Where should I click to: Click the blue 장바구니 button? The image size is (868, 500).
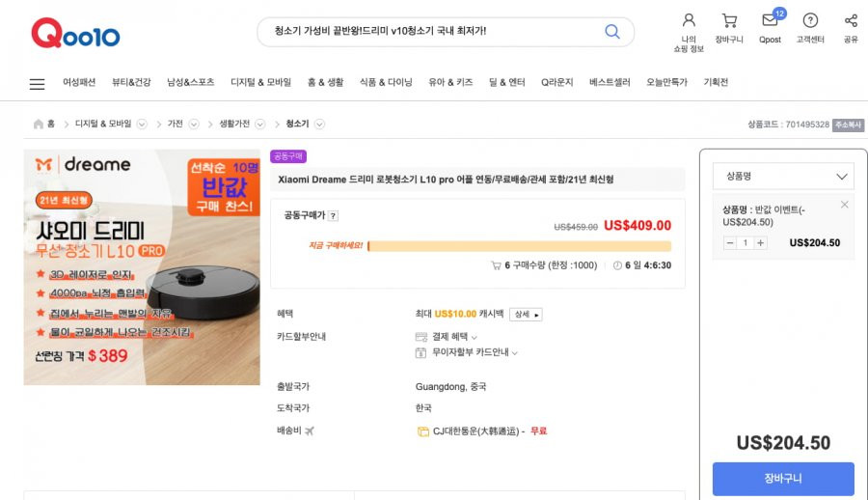coord(783,479)
